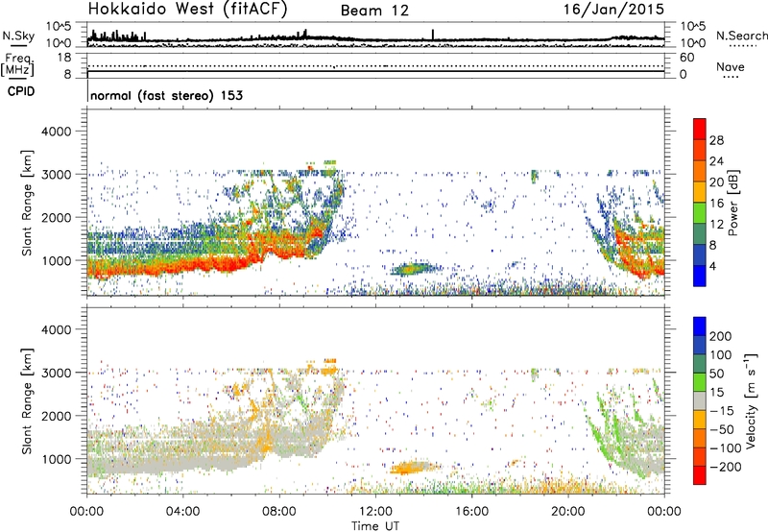The image size is (768, 532).
Task: Click 'normal (fast stereo) 153' text
Action: click(x=166, y=95)
